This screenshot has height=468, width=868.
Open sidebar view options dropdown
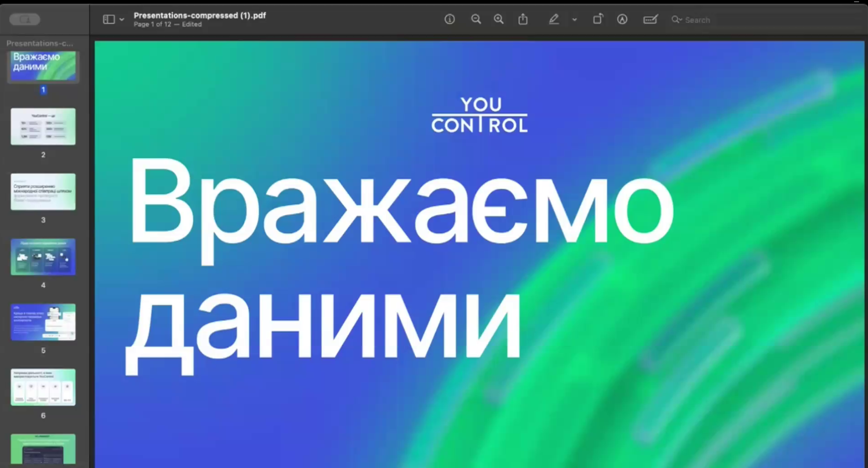click(121, 19)
